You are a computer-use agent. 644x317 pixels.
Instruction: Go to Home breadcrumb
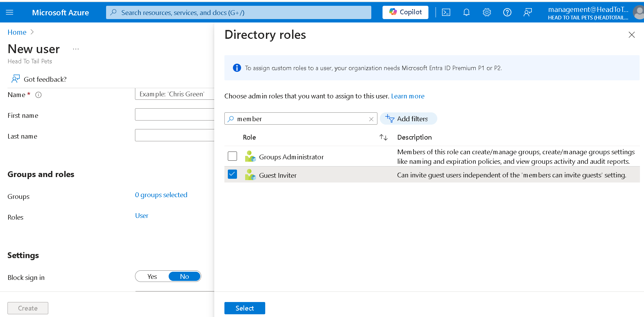pos(17,32)
